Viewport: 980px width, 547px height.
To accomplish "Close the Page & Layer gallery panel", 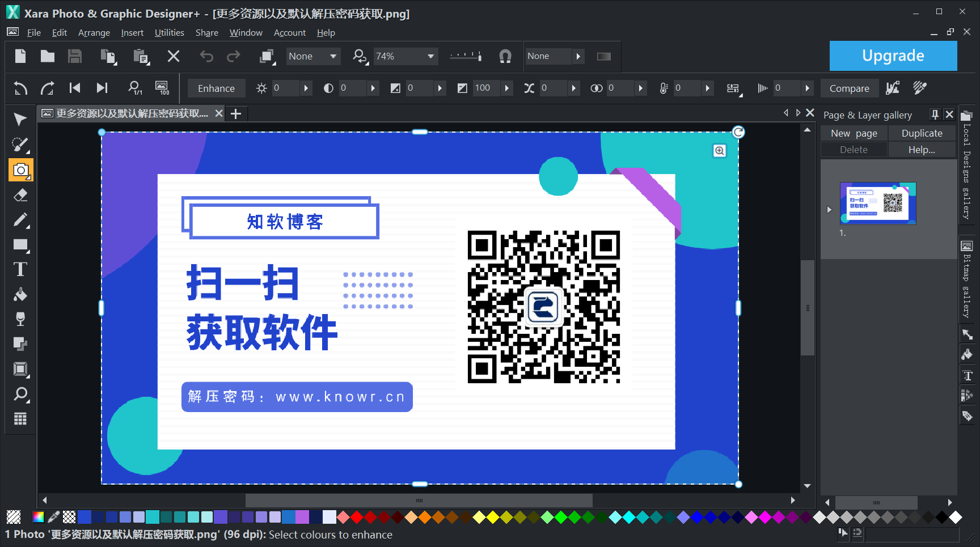I will point(949,115).
